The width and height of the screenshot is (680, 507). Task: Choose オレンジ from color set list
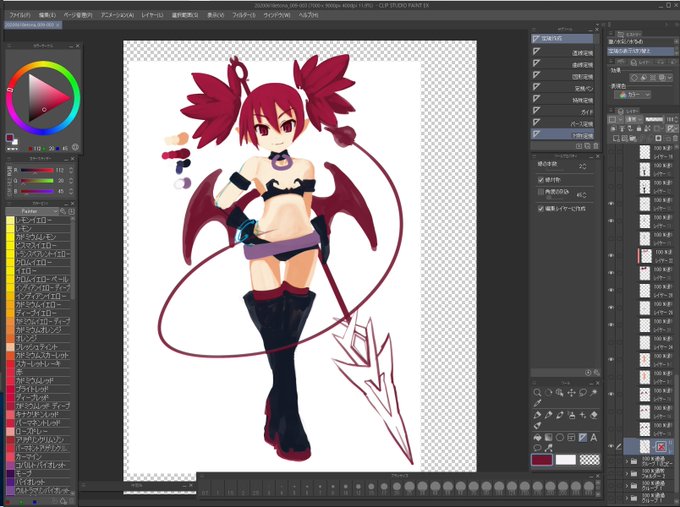[38, 338]
